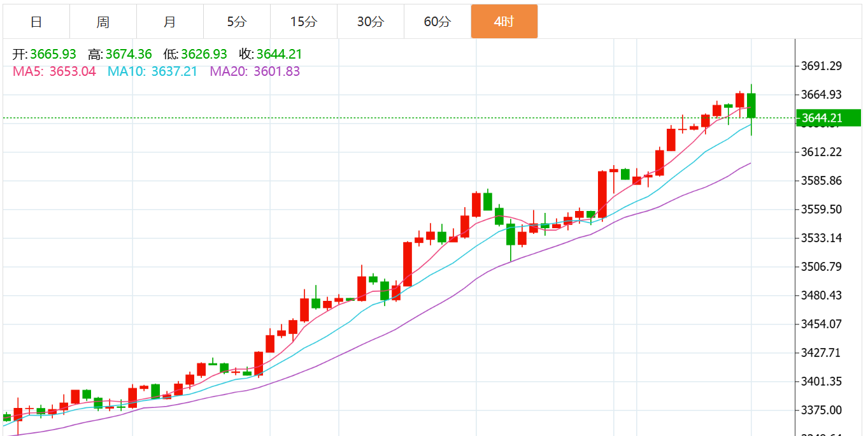Click the low price 低:3626.93
Viewport: 868px width, 436px height.
pos(196,54)
